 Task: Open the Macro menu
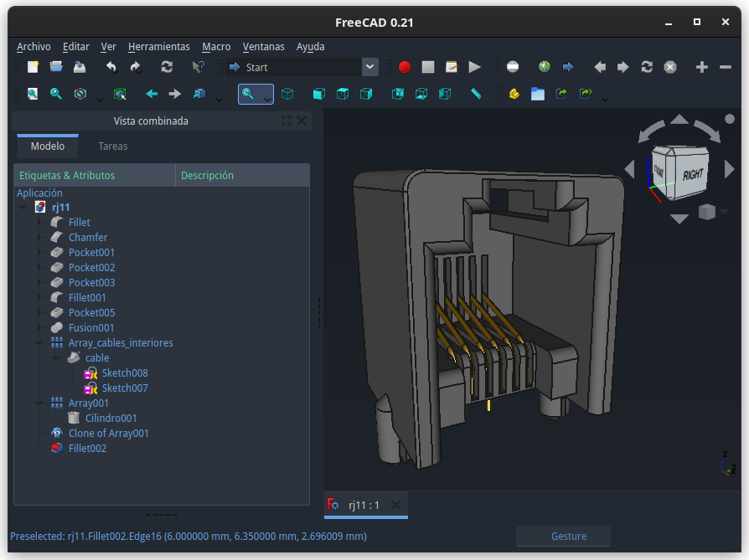point(216,47)
